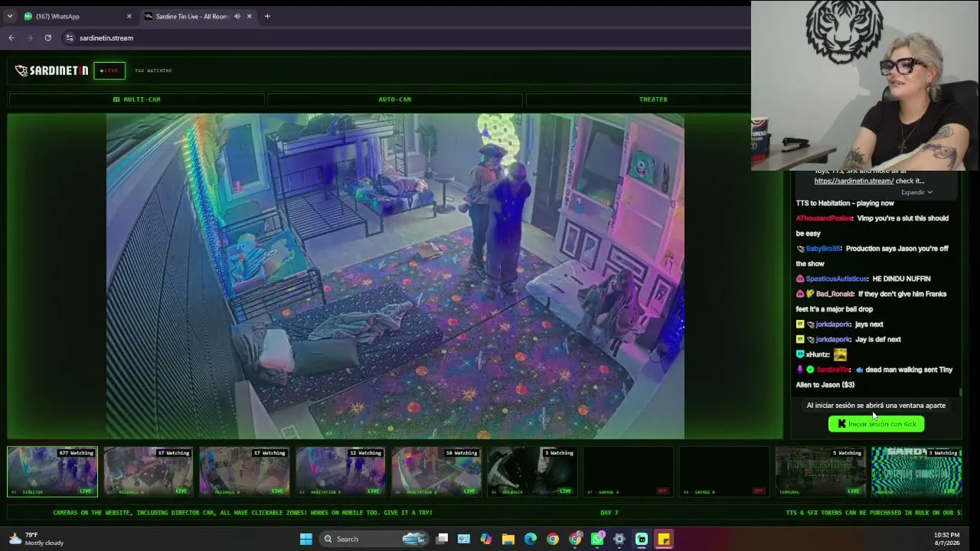Image resolution: width=980 pixels, height=551 pixels.
Task: Go back to the previous page
Action: (11, 37)
